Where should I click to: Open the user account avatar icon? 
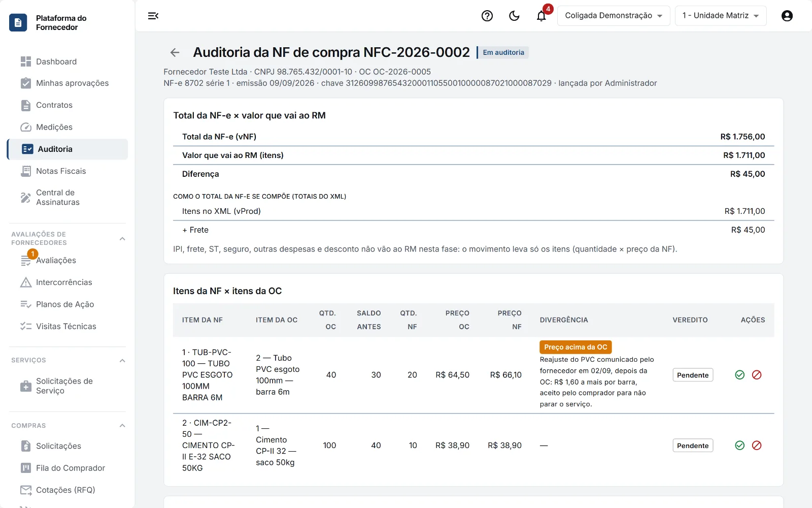(x=787, y=16)
